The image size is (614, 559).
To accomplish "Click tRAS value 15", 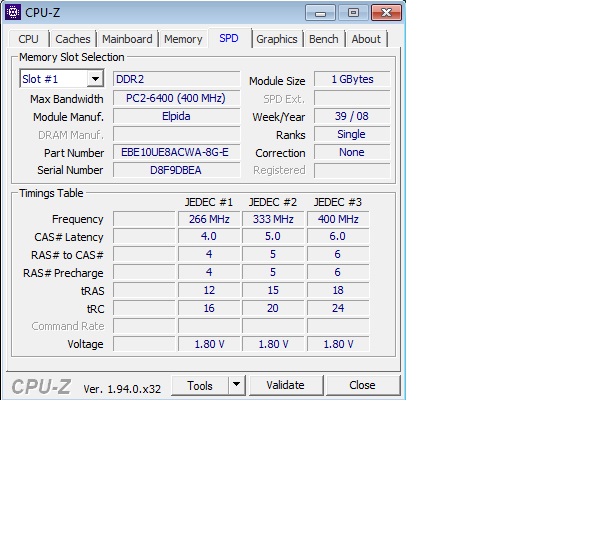I will point(273,290).
